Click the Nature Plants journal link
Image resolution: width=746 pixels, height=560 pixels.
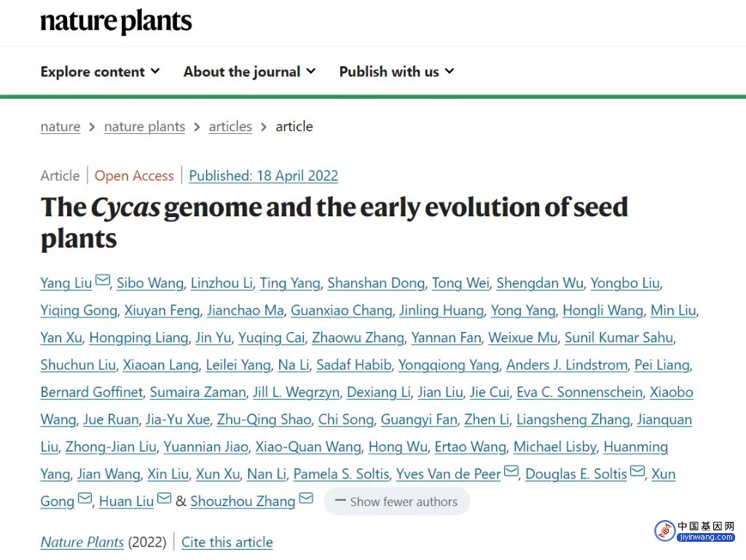click(x=82, y=543)
